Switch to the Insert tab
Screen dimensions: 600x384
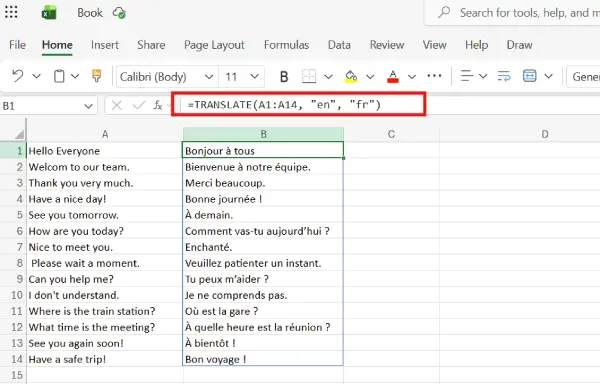tap(105, 45)
